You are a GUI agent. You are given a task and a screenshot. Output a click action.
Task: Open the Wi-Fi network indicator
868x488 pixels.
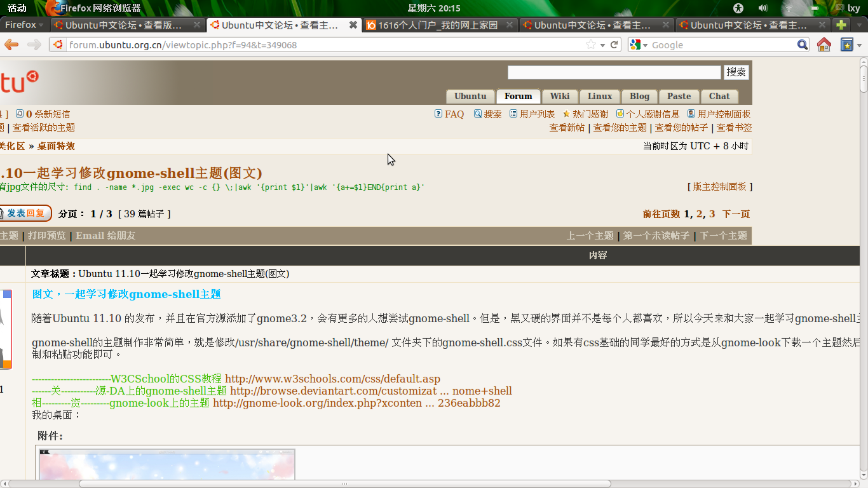pyautogui.click(x=789, y=8)
